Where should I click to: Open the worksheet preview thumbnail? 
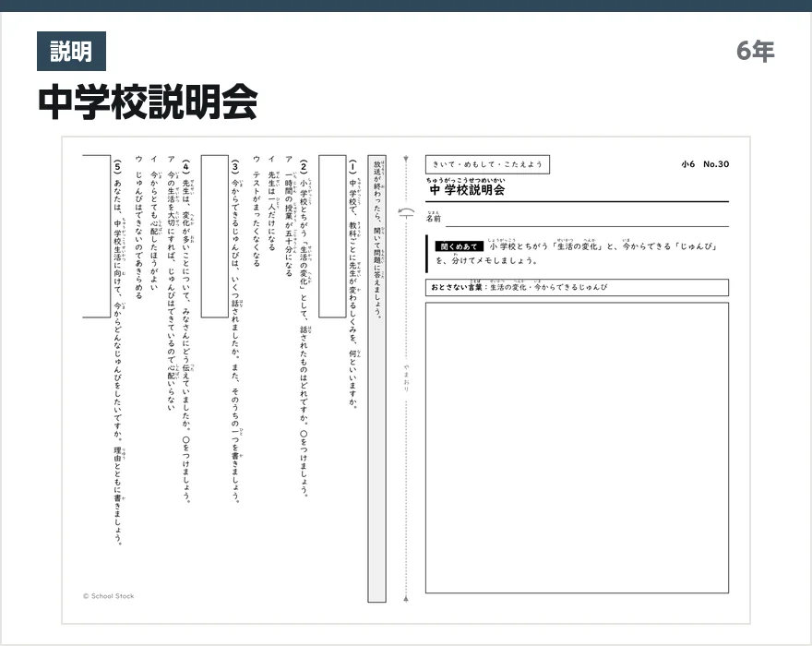pyautogui.click(x=406, y=380)
